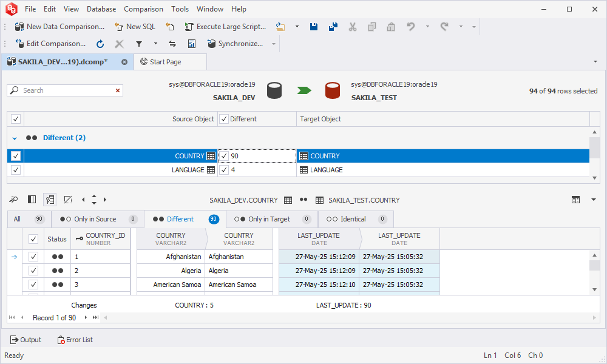Expand the data pane options dropdown
Viewport: 607px width, 364px height.
(594, 200)
